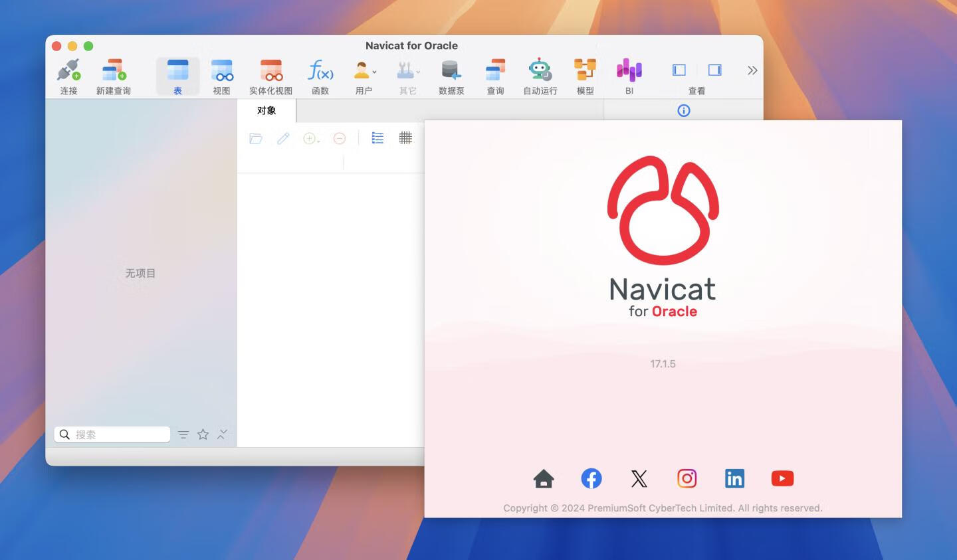Viewport: 957px width, 560px height.
Task: Click the design table pencil icon
Action: pyautogui.click(x=283, y=138)
